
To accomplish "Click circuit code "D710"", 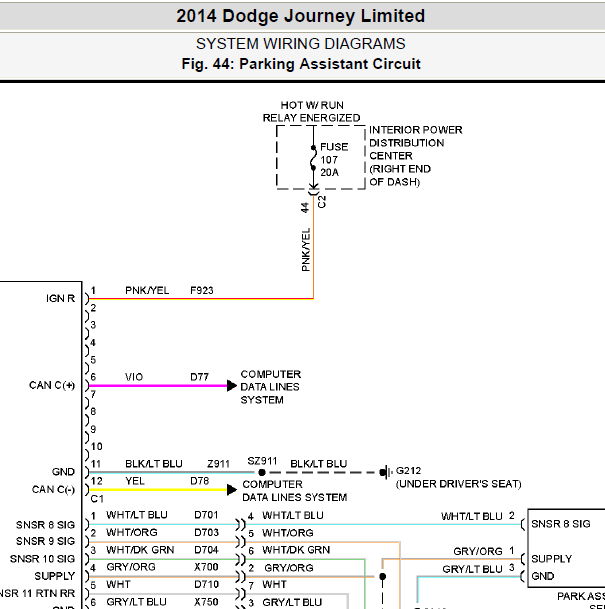I will (206, 585).
